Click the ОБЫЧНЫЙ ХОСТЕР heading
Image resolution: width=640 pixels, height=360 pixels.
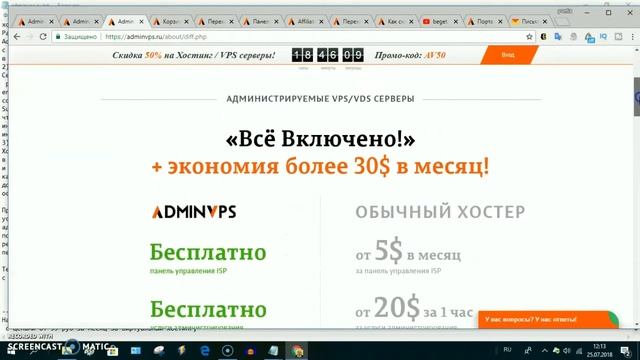coord(440,212)
